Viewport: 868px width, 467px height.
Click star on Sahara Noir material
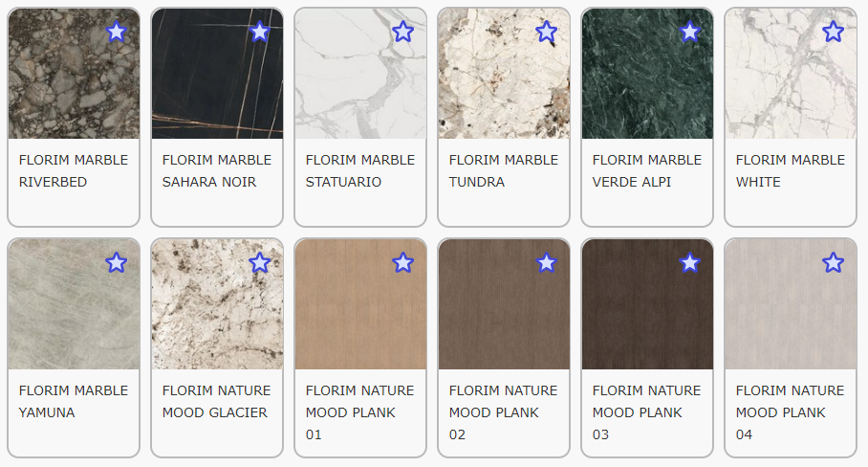coord(260,32)
